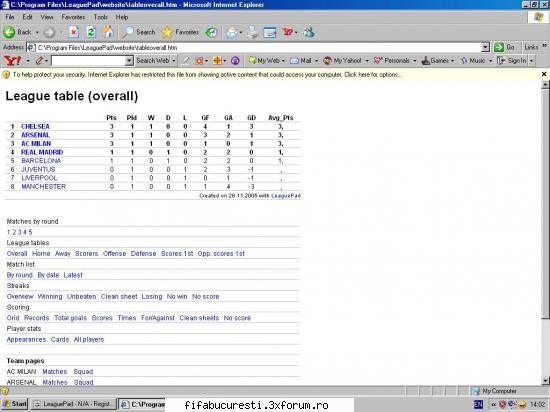Open Yahoo Mail toolbar button

[x=301, y=61]
